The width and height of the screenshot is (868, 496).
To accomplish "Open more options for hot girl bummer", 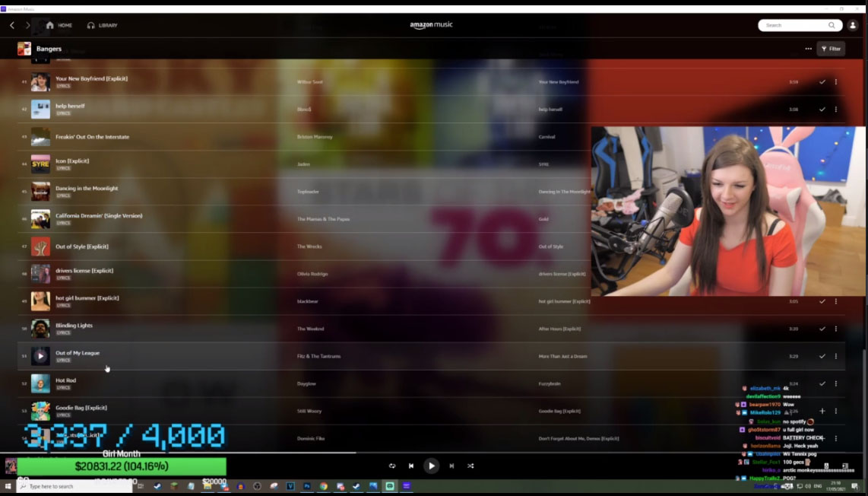I will tap(836, 301).
